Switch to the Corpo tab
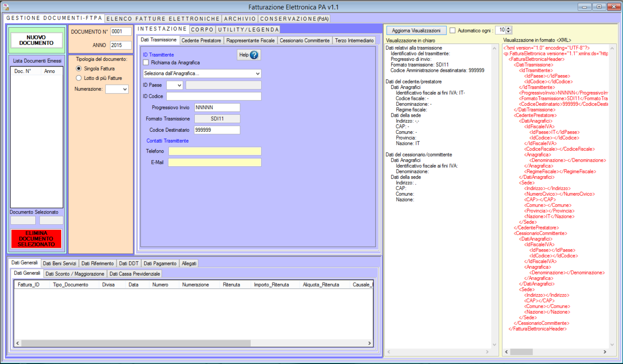Viewport: 623px width, 364px height. point(202,29)
